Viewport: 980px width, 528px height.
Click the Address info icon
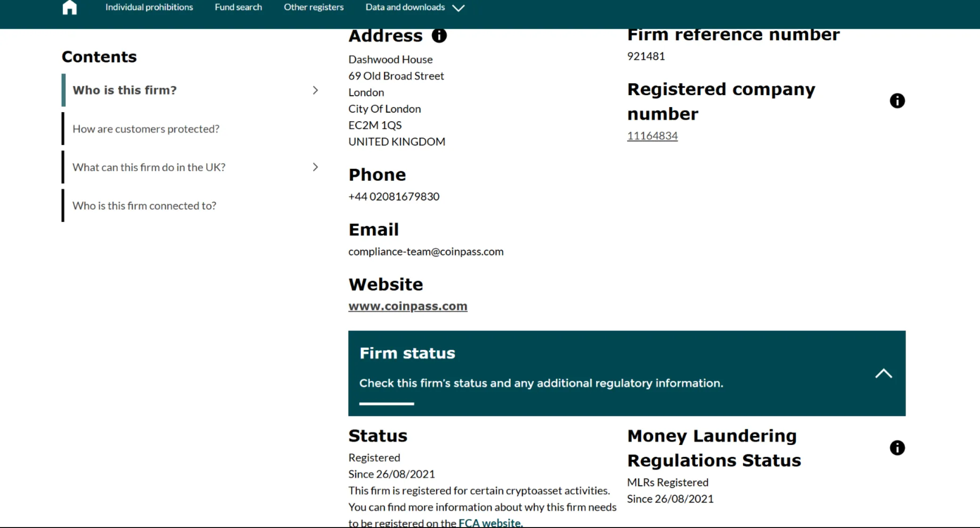click(439, 36)
